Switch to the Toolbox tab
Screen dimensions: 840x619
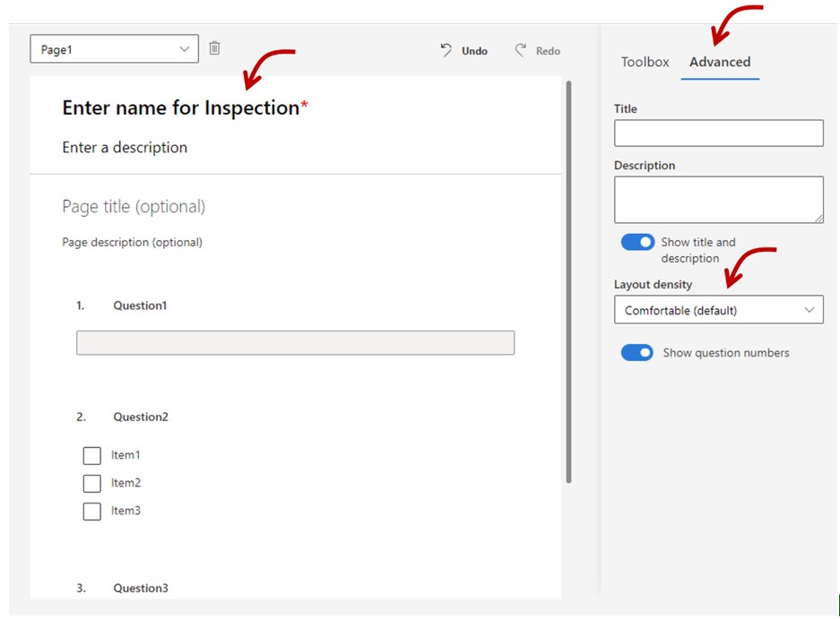point(644,62)
